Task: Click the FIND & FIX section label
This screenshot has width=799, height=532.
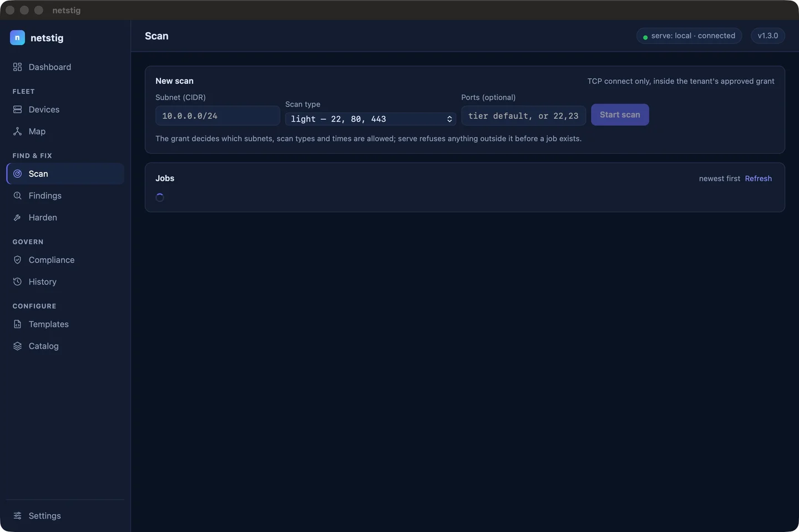Action: [x=32, y=156]
